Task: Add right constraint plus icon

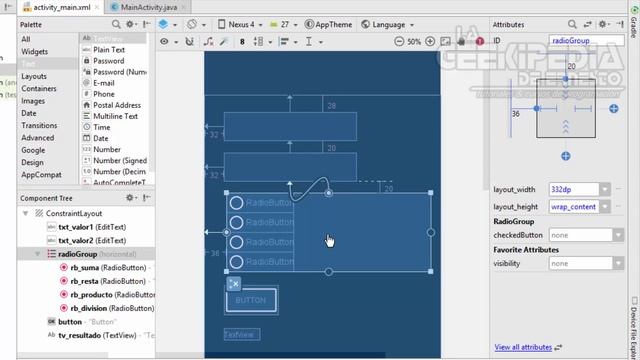Action: [613, 109]
